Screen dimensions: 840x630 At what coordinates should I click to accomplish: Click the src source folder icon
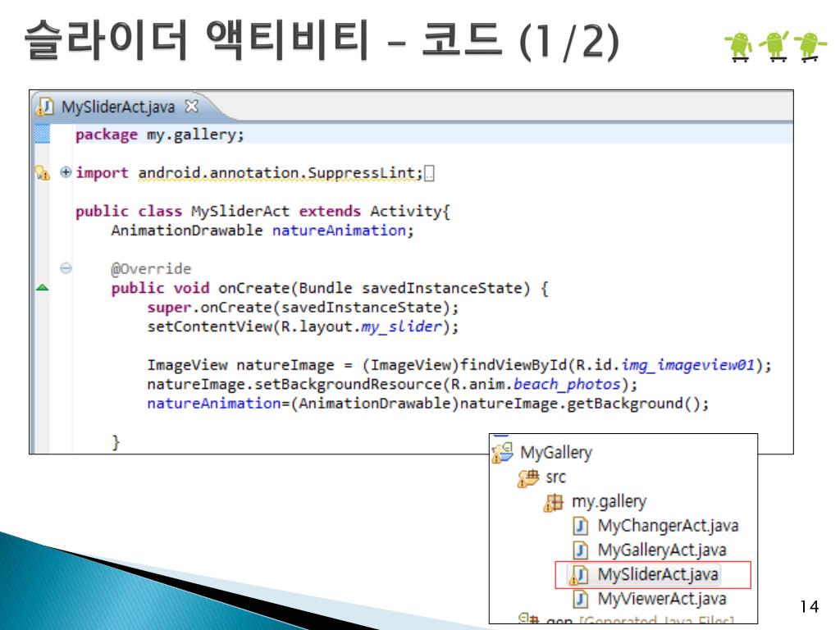[528, 478]
